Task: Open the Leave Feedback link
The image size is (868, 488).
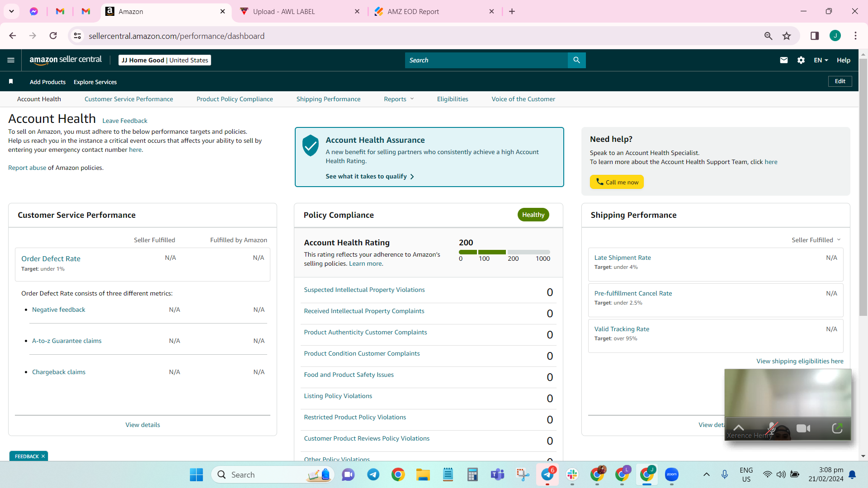Action: tap(125, 121)
